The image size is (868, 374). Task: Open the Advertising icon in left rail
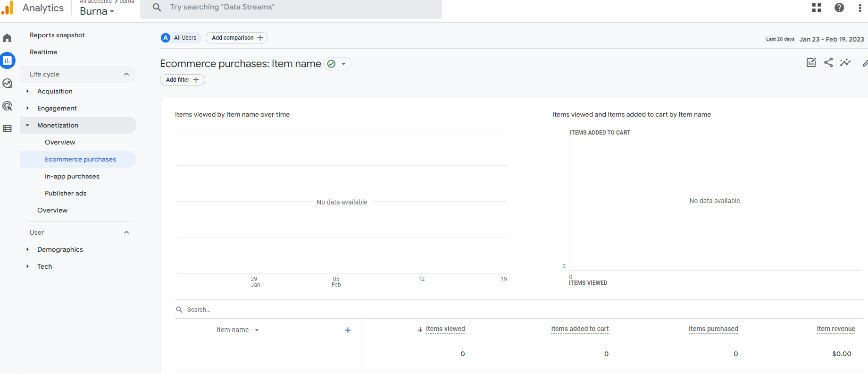tap(7, 106)
